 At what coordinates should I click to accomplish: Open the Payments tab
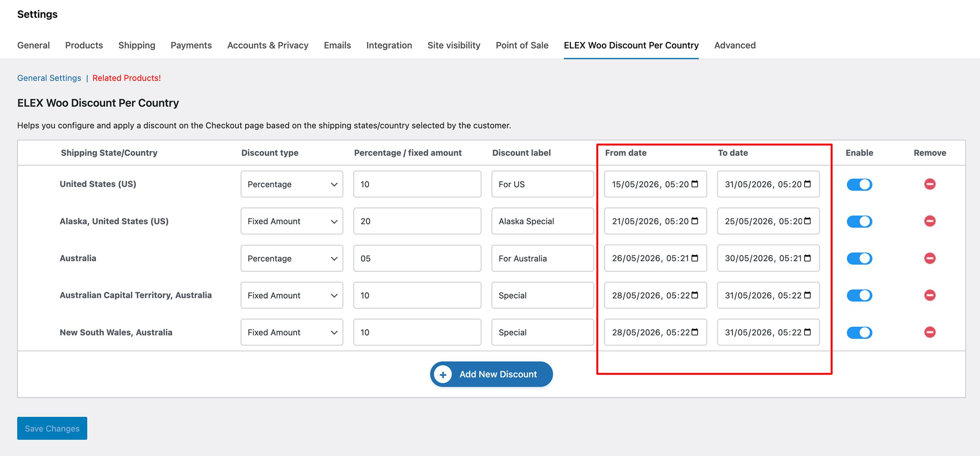coord(191,45)
